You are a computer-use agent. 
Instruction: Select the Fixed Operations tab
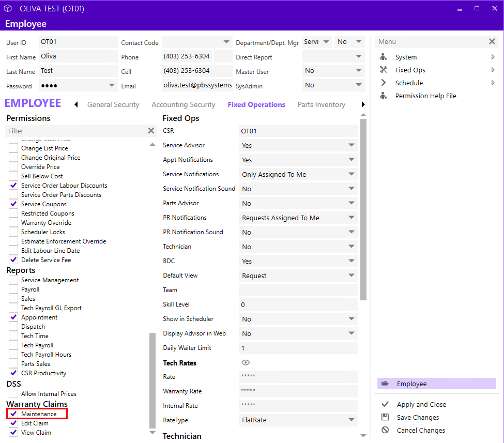tap(256, 104)
